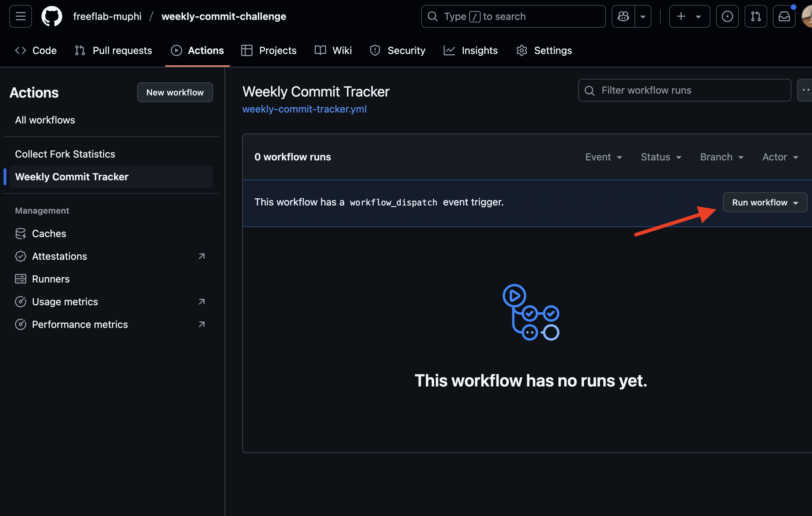The width and height of the screenshot is (812, 516).
Task: Open pull requests icon in header
Action: click(x=756, y=16)
